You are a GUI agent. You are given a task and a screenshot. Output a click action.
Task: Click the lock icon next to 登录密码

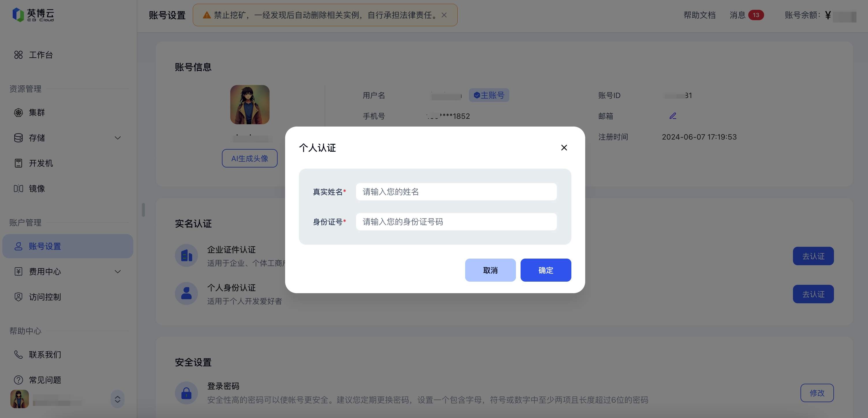coord(186,392)
